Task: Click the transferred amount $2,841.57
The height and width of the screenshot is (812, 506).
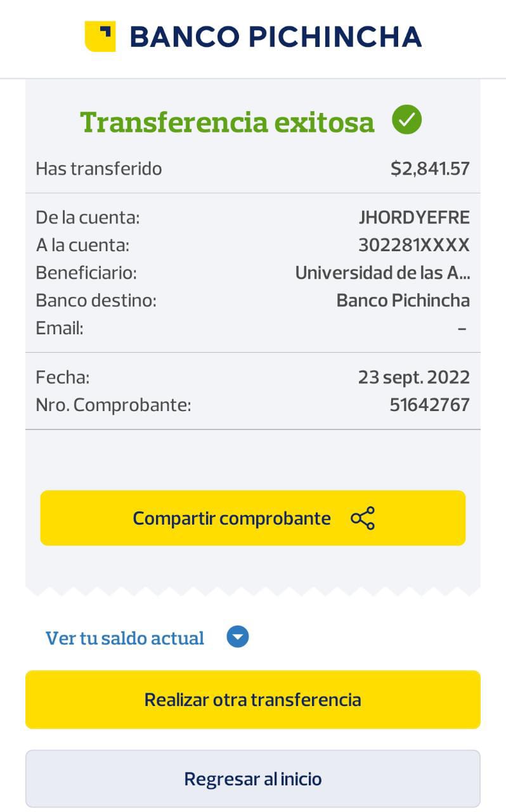Action: click(430, 169)
